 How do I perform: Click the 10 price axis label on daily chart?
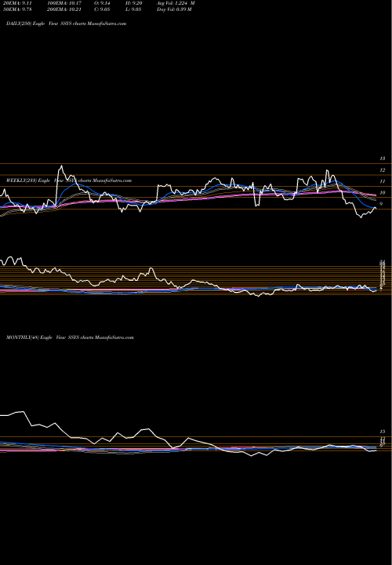tap(383, 193)
